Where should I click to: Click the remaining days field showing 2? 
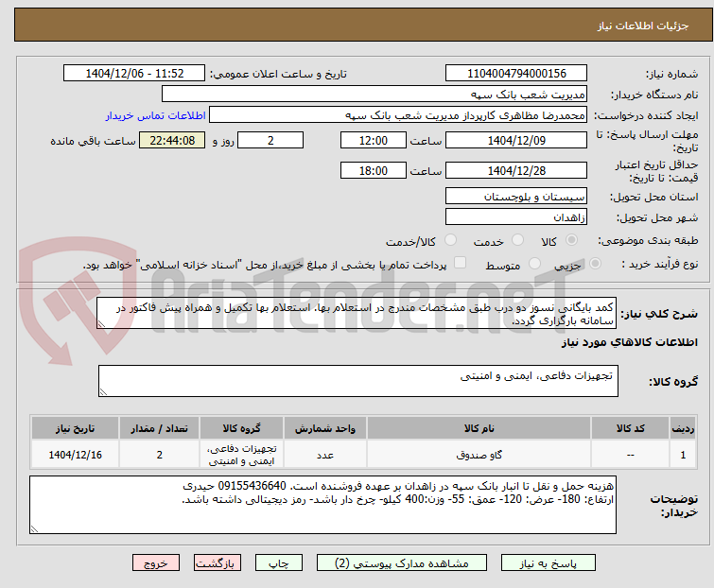pos(270,140)
